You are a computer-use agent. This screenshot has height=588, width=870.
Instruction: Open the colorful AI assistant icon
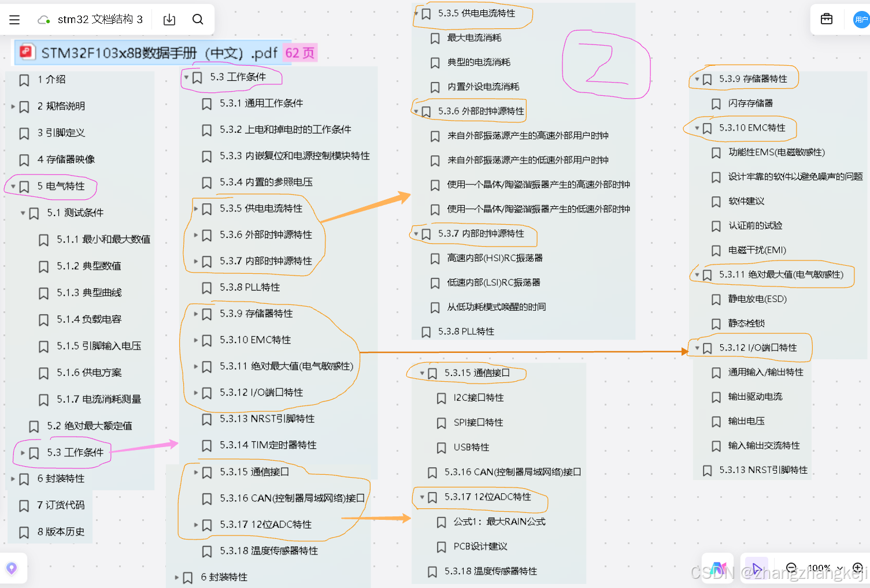pyautogui.click(x=718, y=568)
